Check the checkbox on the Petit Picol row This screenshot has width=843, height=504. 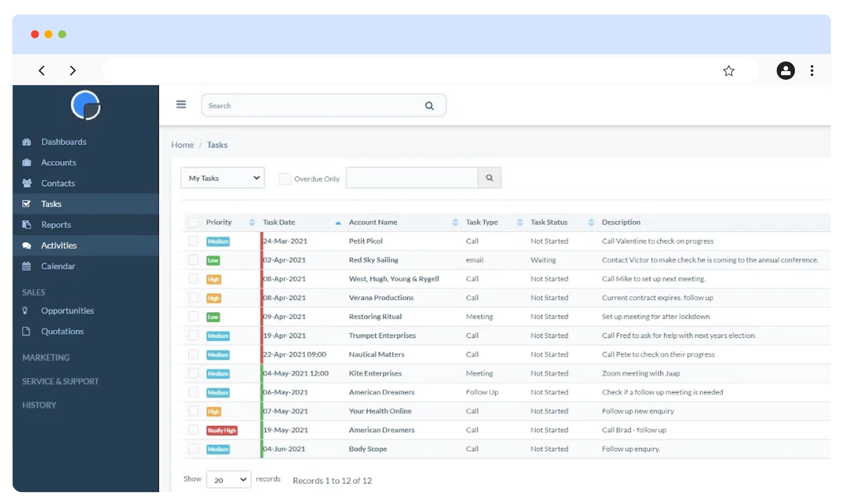[193, 241]
